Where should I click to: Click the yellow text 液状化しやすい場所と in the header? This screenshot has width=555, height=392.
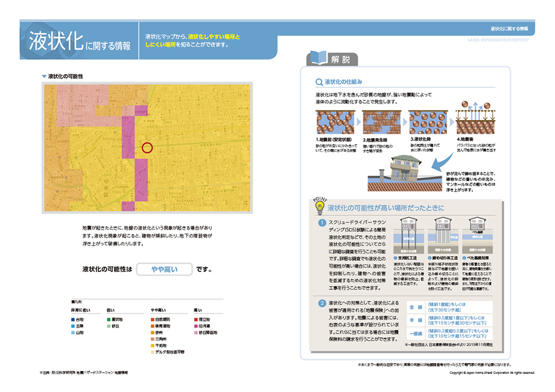click(x=214, y=36)
